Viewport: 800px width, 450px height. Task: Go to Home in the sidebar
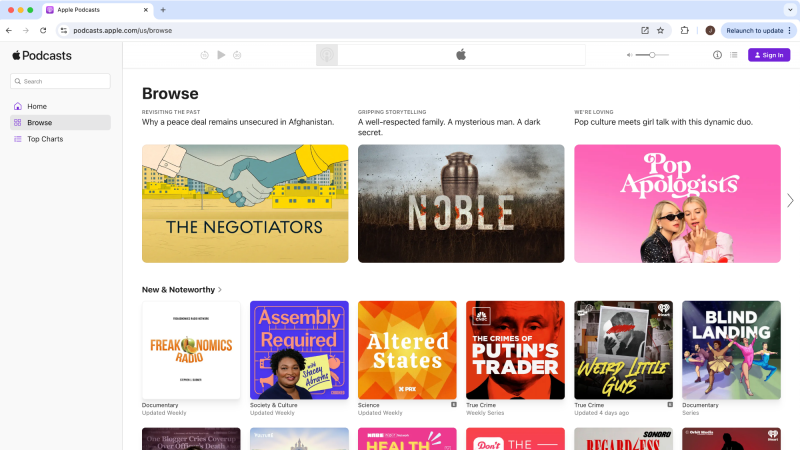click(x=37, y=106)
